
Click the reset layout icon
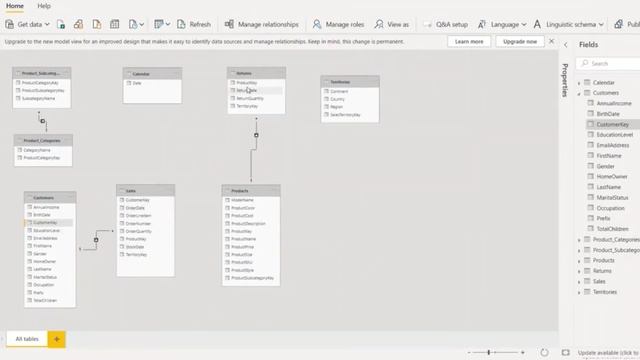544,352
